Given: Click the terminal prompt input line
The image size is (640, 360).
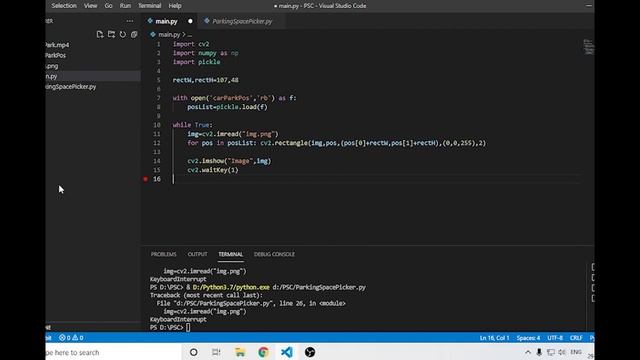Looking at the screenshot, I should coord(170,327).
